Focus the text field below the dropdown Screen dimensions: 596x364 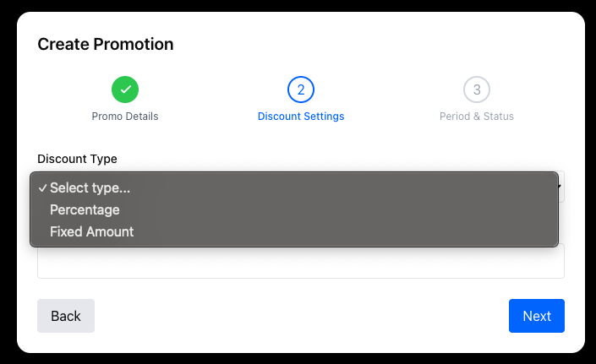(301, 263)
